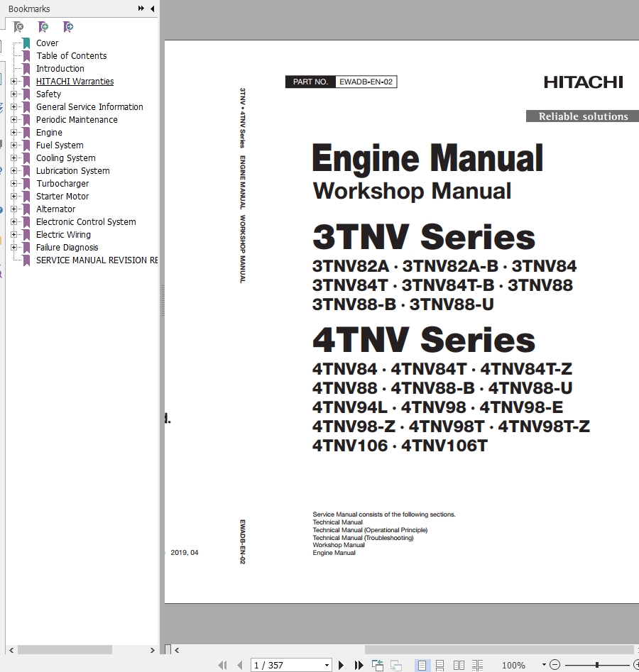This screenshot has width=639, height=672.
Task: Click the go to bookmark arrow icon
Action: point(68,27)
